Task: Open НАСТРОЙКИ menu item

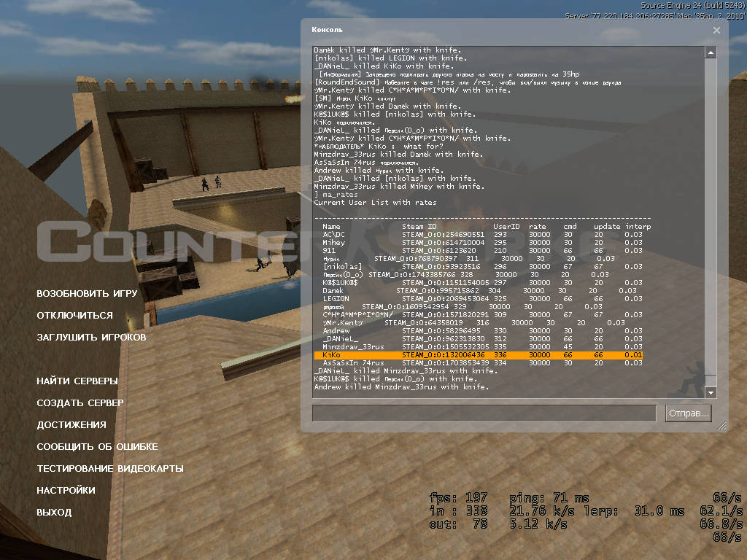Action: click(x=66, y=491)
